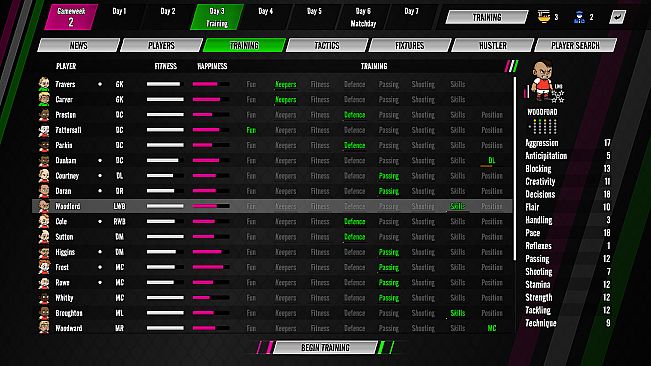The height and width of the screenshot is (366, 651).
Task: Select Day 1 in the week bar
Action: 119,17
